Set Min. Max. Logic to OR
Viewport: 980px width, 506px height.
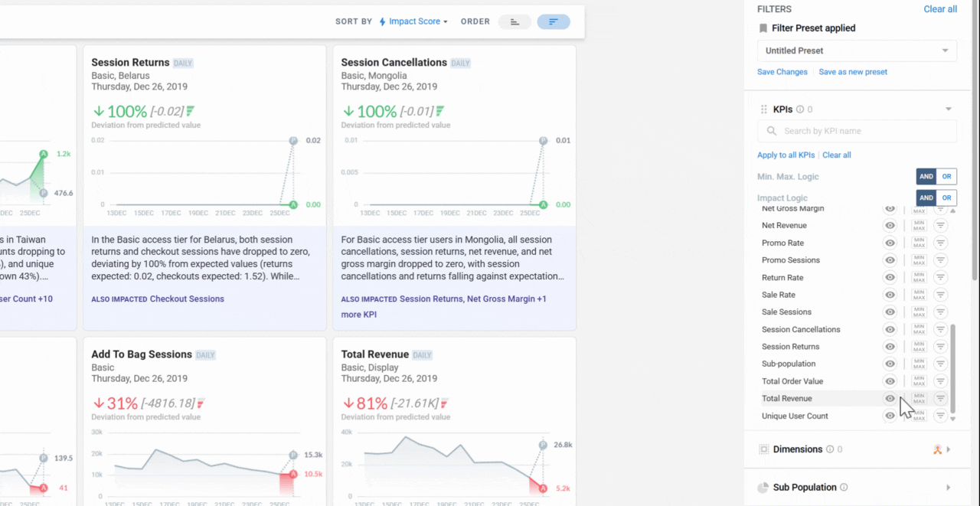tap(946, 177)
